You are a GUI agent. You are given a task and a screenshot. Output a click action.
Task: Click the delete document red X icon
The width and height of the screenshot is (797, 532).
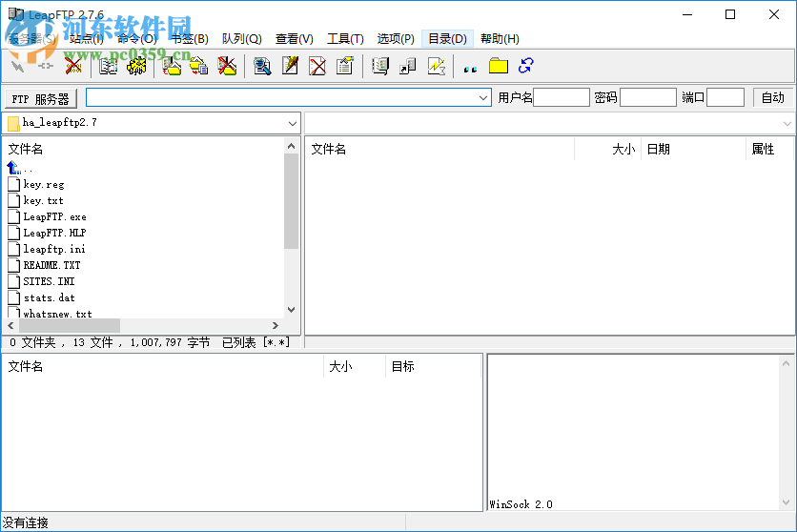click(317, 66)
